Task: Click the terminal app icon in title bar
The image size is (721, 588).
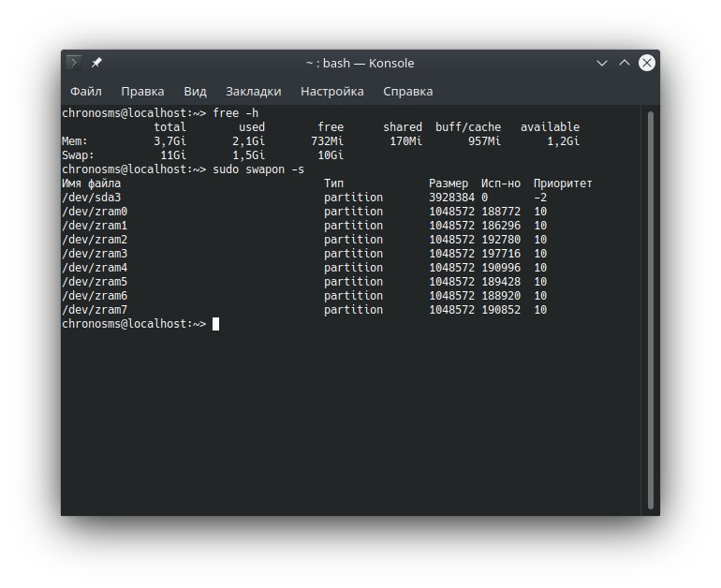Action: pos(74,63)
